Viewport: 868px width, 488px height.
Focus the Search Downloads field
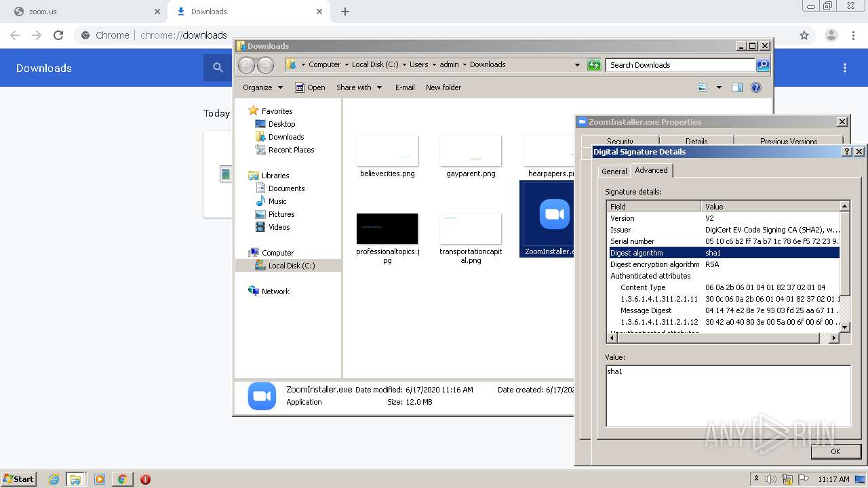pyautogui.click(x=680, y=65)
